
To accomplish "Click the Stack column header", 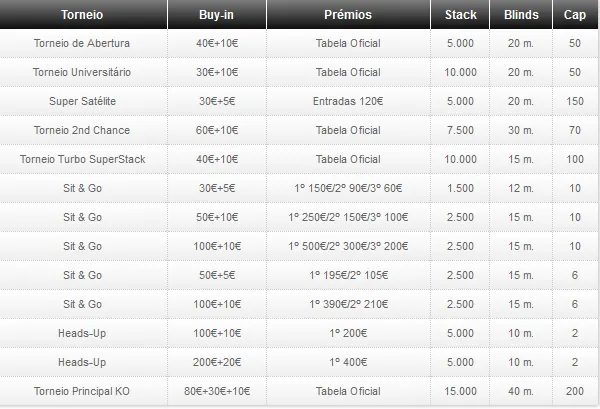I will (x=460, y=15).
